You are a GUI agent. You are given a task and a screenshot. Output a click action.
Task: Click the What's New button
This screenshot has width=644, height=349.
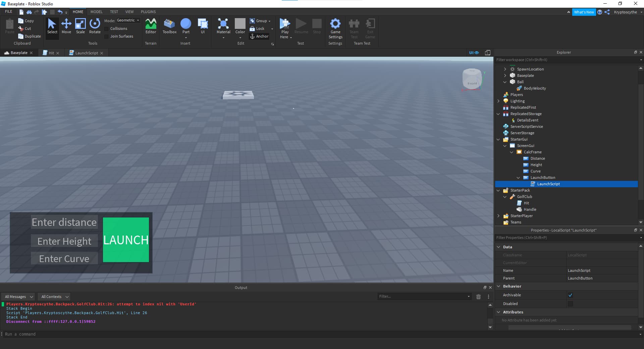(584, 12)
